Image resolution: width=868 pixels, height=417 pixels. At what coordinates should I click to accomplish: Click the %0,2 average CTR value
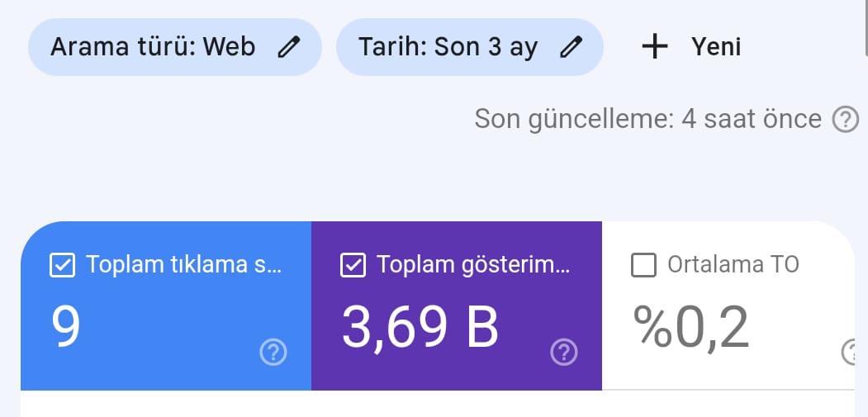(x=691, y=327)
